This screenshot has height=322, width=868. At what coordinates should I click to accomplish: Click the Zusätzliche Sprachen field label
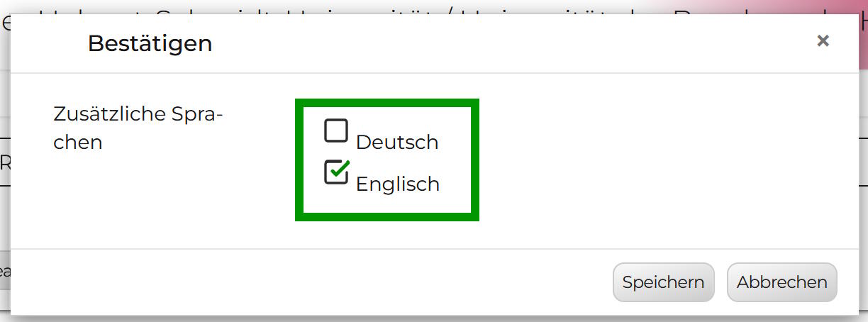coord(138,115)
